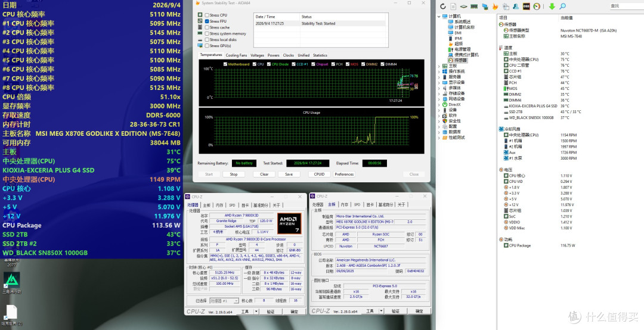Image resolution: width=644 pixels, height=330 pixels.
Task: Select IPMI in the AIDA64 tree
Action: 459,38
